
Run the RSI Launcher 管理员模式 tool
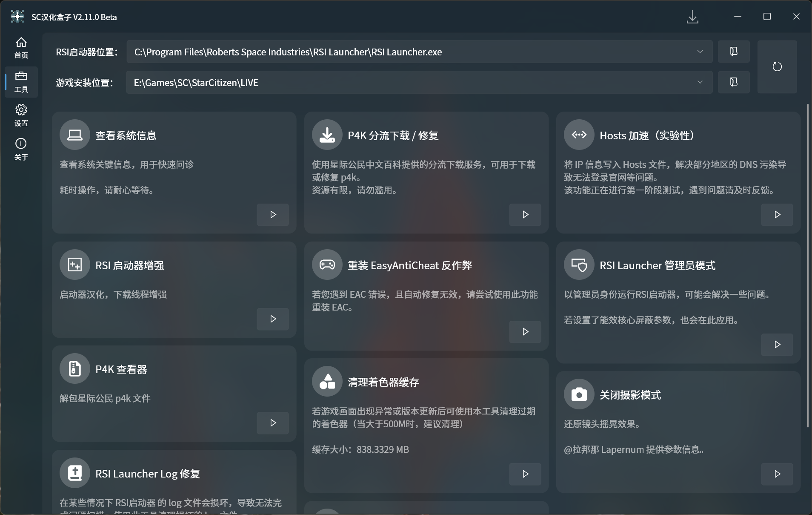[777, 345]
